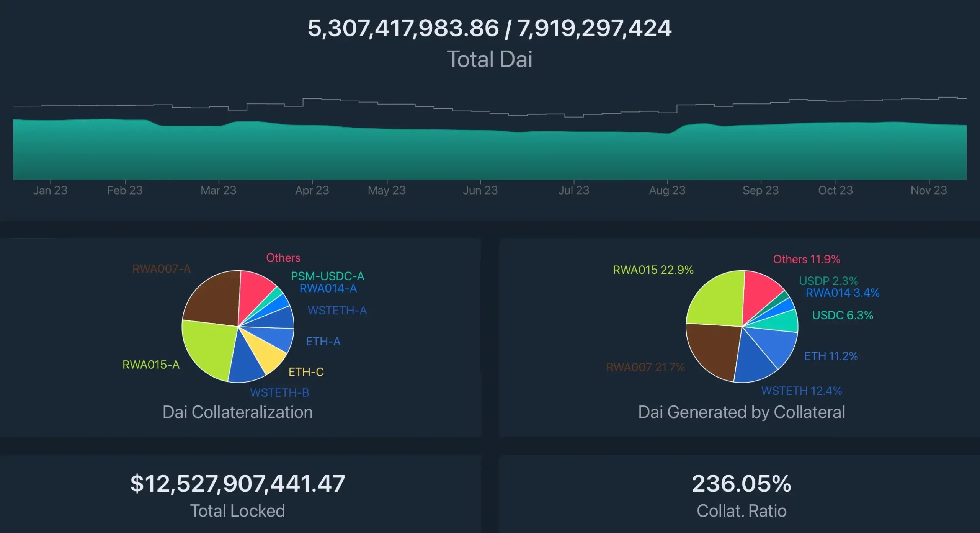Click the Total Dai heading
Screen dimensions: 980x533
point(490,58)
